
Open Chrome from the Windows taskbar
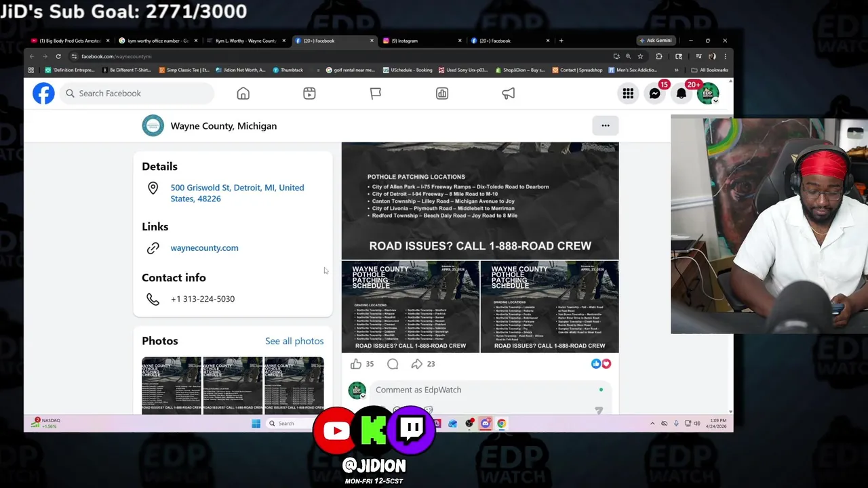(x=501, y=424)
